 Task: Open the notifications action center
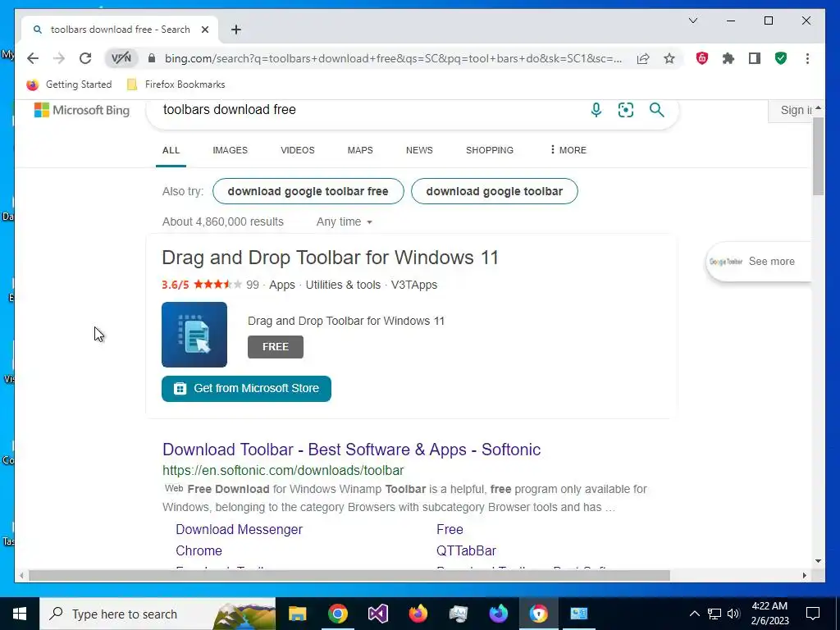coord(813,614)
